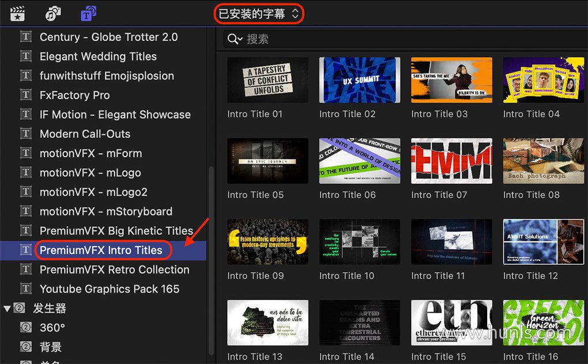588x364 pixels.
Task: Click the T icon beside Modern Call-Outs
Action: pos(25,134)
